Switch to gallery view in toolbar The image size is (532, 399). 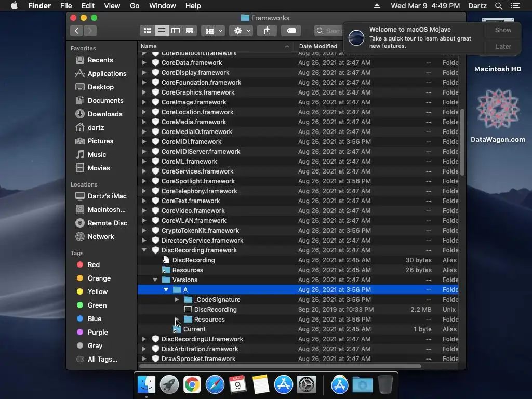[190, 31]
